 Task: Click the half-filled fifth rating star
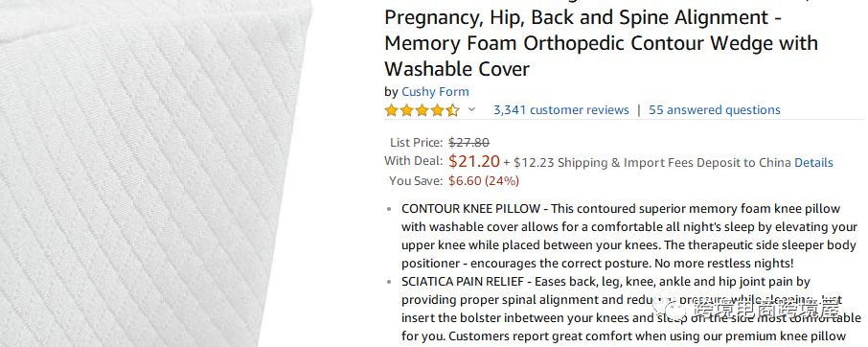click(453, 110)
